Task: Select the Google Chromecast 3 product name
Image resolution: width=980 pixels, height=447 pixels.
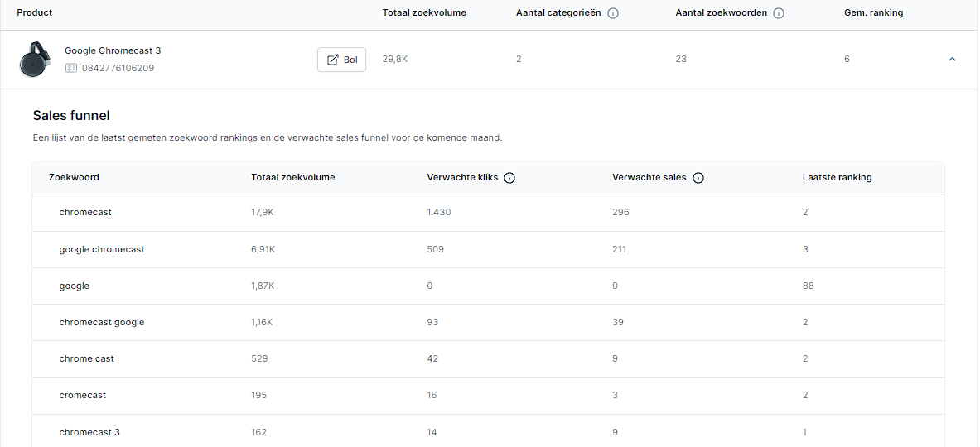Action: (113, 50)
